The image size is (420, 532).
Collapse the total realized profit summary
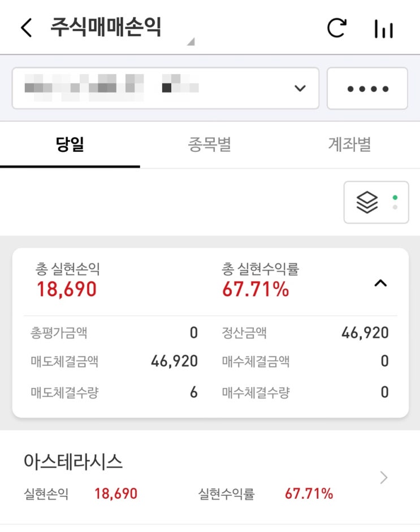pyautogui.click(x=380, y=283)
